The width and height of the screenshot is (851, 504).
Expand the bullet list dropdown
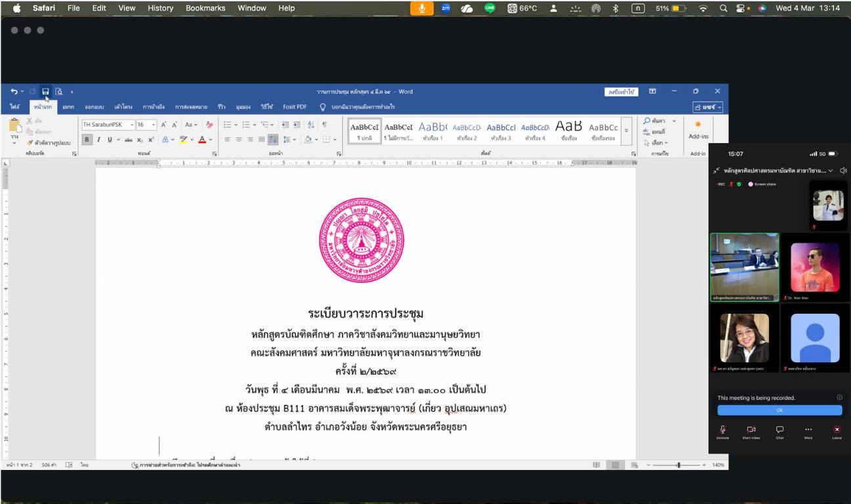coord(235,125)
